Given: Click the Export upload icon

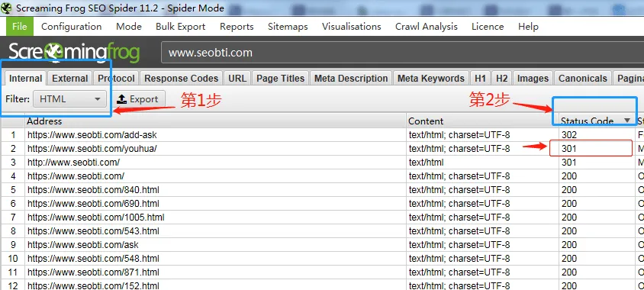Looking at the screenshot, I should pos(121,99).
